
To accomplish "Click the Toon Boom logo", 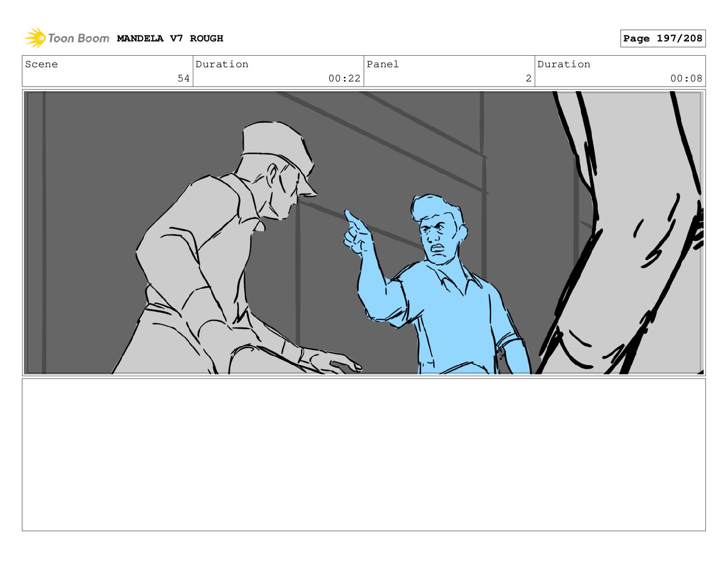I will (66, 38).
